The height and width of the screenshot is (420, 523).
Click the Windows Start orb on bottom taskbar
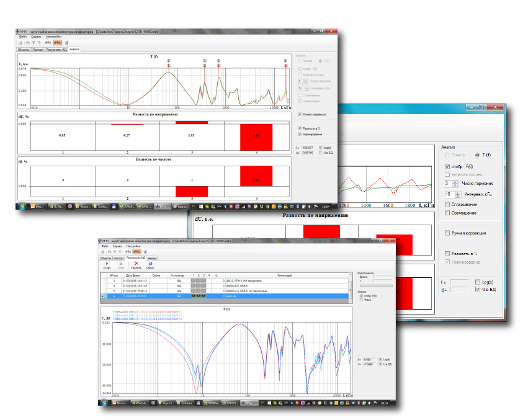[105, 403]
